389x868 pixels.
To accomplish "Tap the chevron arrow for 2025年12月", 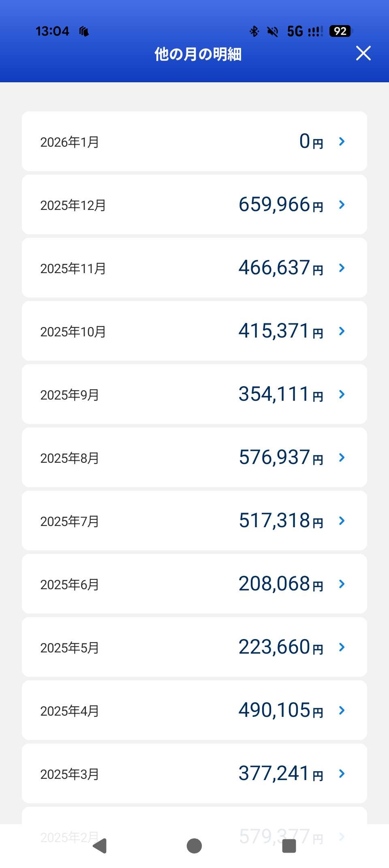I will click(342, 205).
